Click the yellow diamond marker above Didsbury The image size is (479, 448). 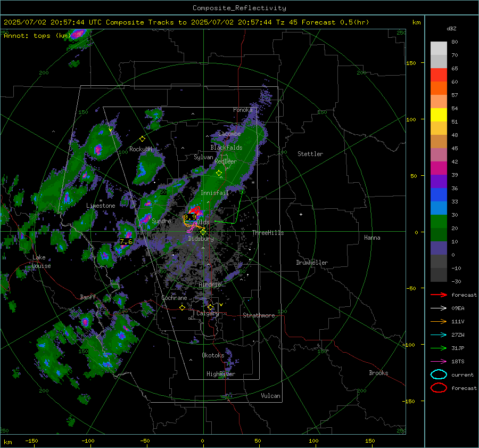[203, 232]
